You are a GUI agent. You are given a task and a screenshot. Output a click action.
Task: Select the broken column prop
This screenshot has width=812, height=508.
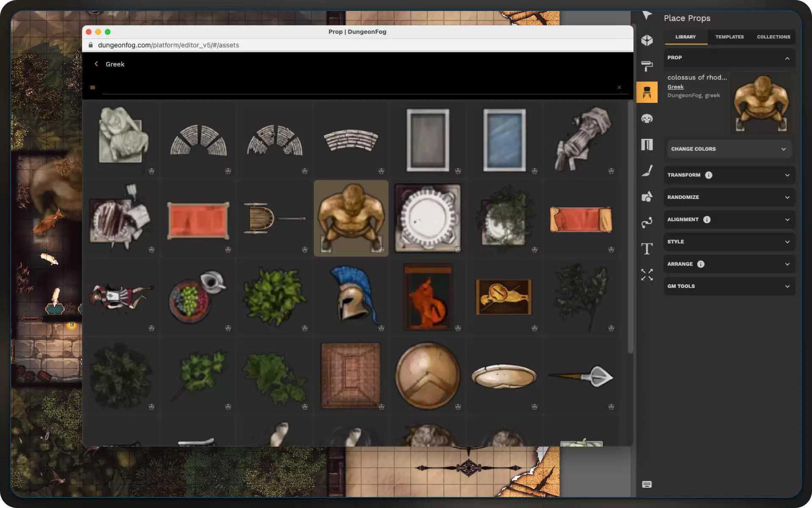click(581, 140)
